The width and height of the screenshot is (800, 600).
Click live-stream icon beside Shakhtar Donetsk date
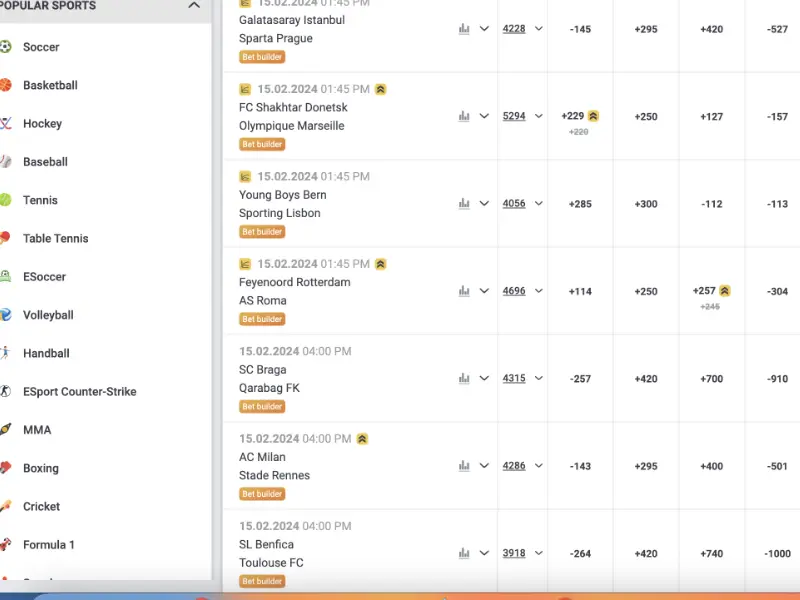[x=245, y=89]
